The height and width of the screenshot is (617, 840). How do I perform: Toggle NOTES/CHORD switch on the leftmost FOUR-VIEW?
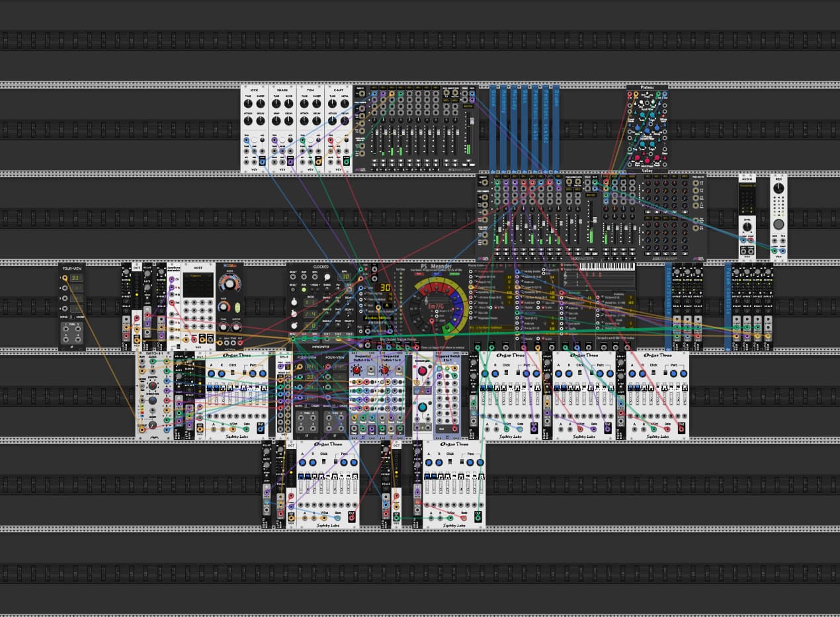point(72,317)
